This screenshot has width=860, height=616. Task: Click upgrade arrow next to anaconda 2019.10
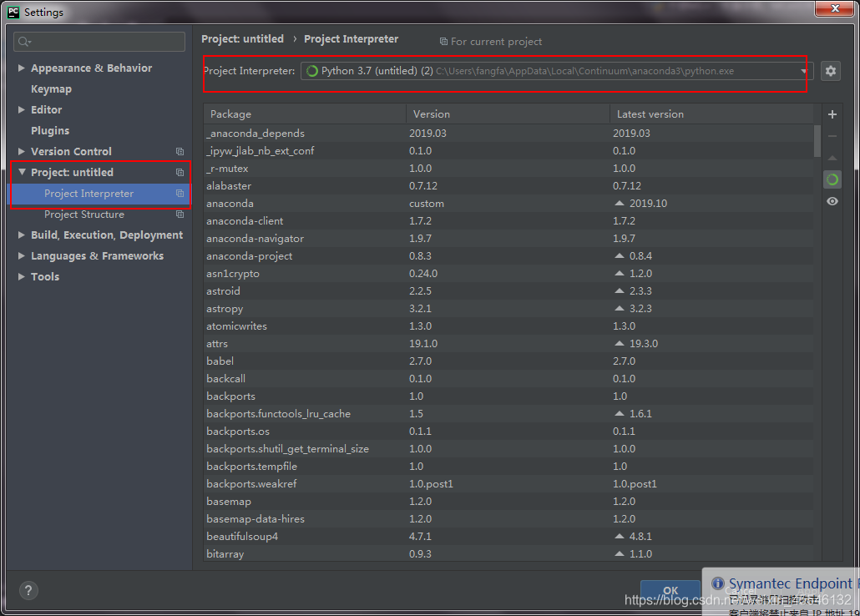[620, 203]
